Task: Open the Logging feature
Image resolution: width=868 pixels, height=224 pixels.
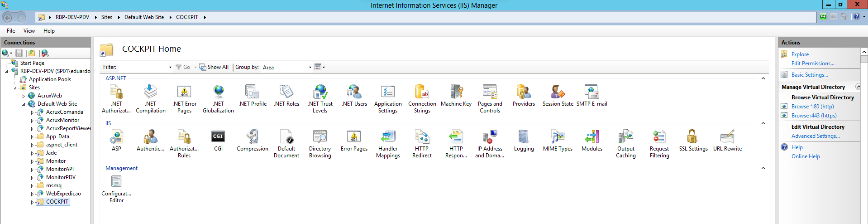Action: [x=524, y=137]
